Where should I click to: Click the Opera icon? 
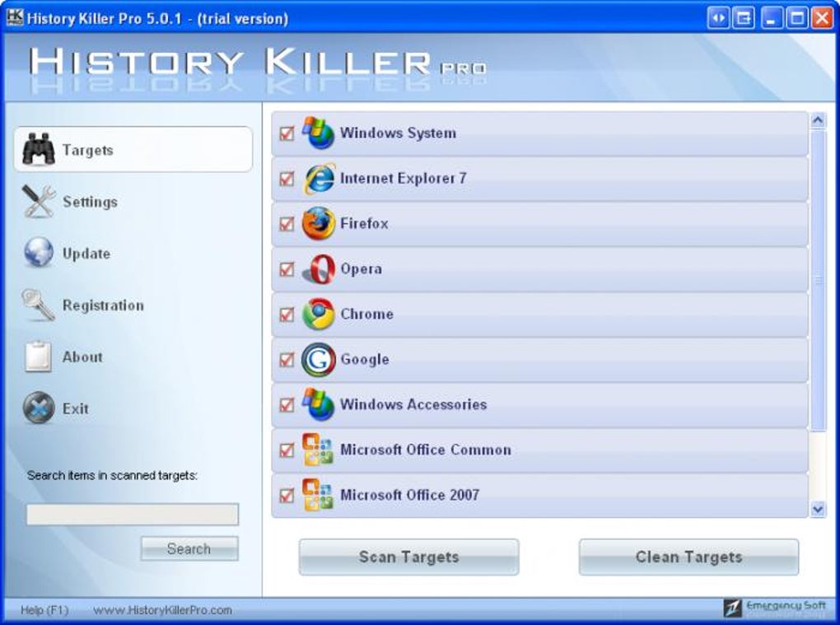(319, 268)
